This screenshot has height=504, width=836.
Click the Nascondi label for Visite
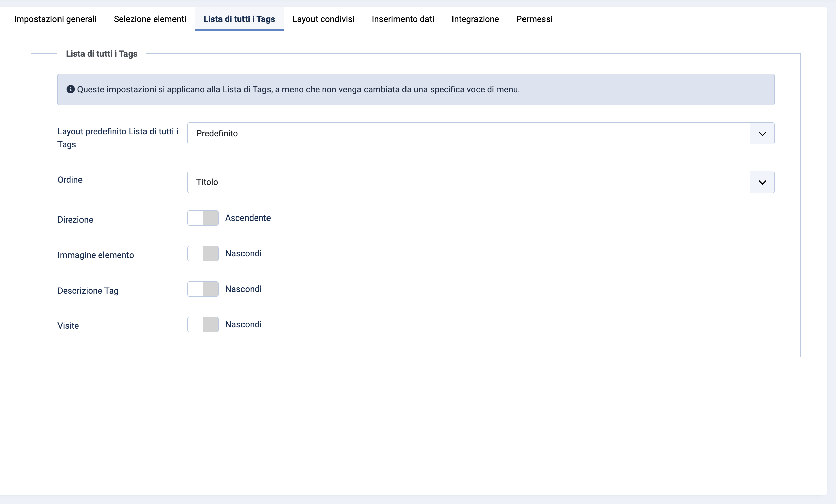point(243,324)
